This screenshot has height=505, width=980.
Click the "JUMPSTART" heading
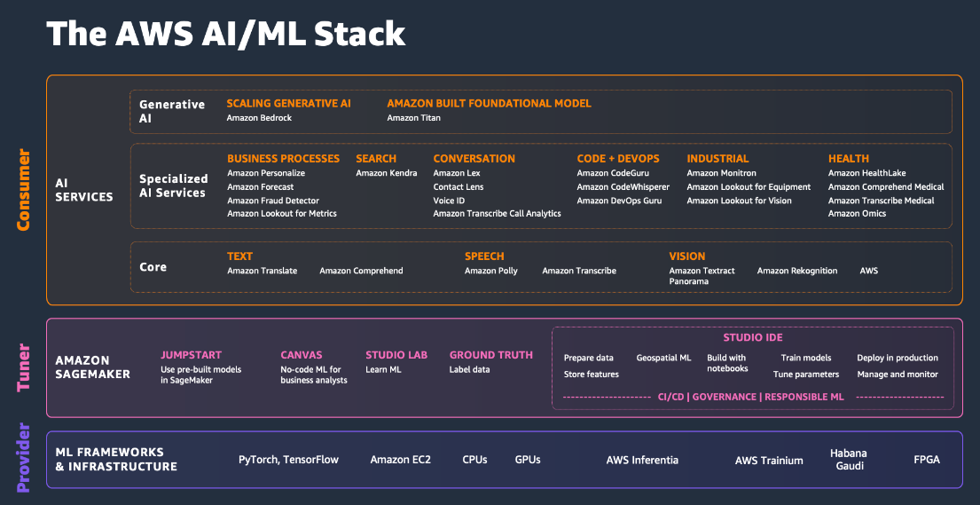pyautogui.click(x=192, y=355)
